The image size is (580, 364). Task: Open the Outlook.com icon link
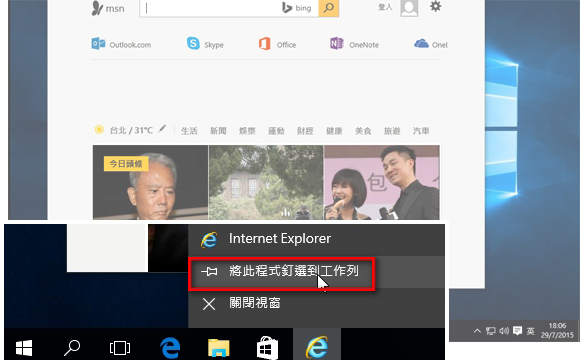[x=98, y=44]
